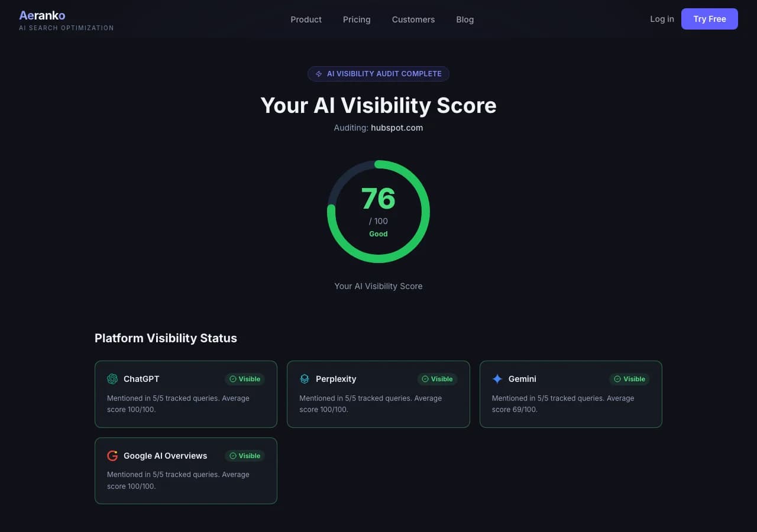Click the AI SEARCH OPTIMIZATION tagline
Screen dimensions: 757x532
coord(66,28)
